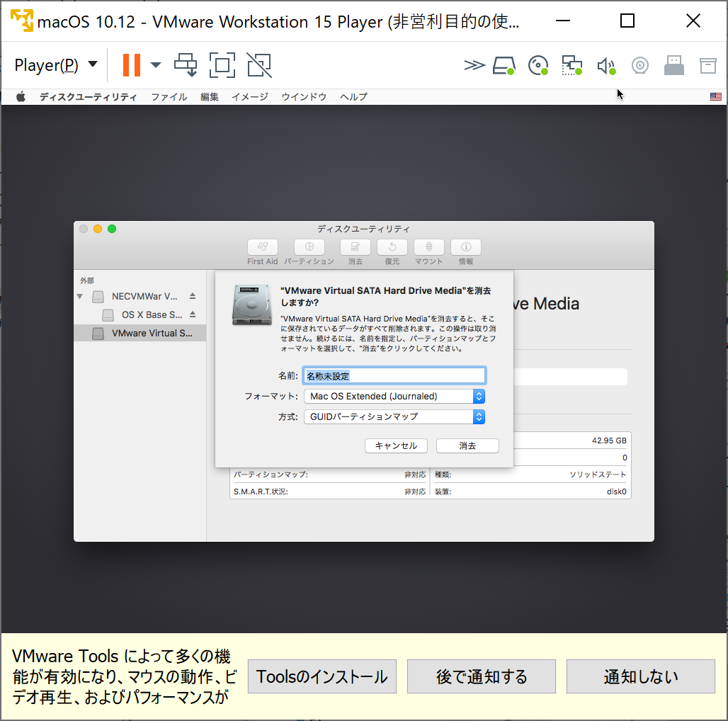Viewport: 728px width, 721px height.
Task: Open the ウインドウ menu
Action: [x=304, y=96]
